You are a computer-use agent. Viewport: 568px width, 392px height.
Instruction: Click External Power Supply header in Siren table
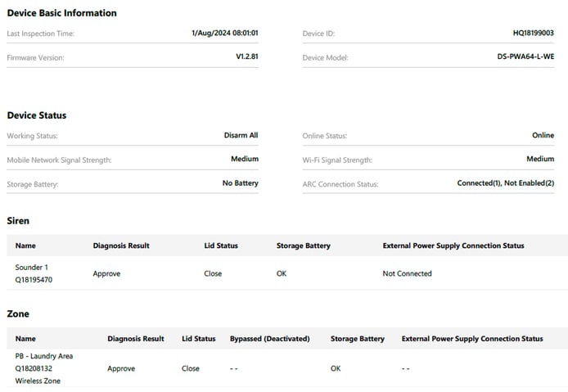click(x=453, y=246)
